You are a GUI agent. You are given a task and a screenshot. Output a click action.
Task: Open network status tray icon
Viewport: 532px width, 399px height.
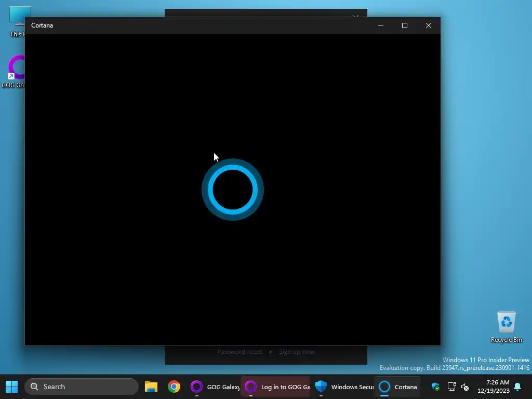coord(451,387)
